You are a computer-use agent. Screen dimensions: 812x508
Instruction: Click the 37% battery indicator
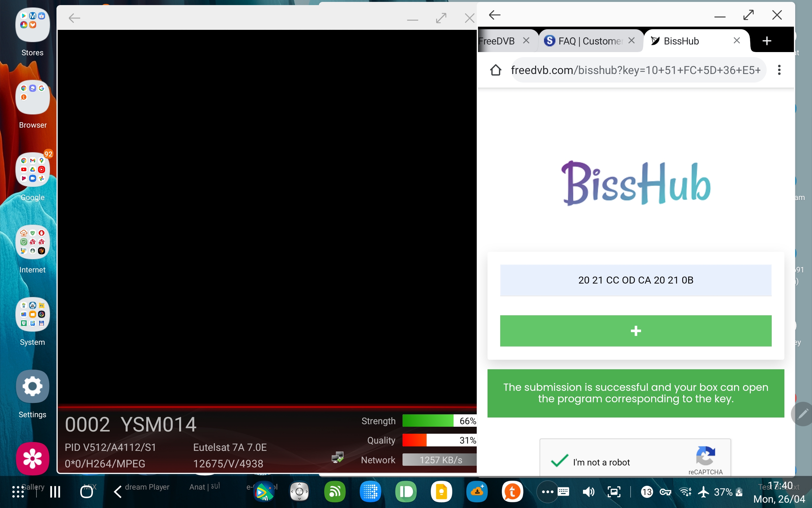pyautogui.click(x=728, y=492)
